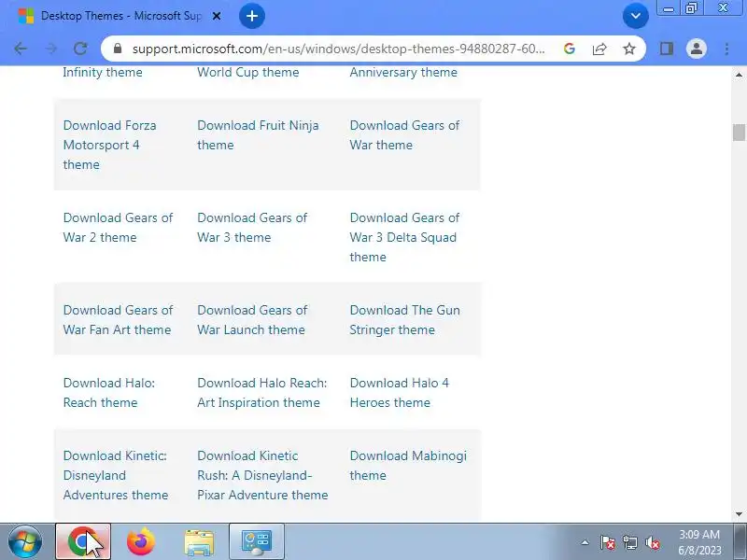This screenshot has width=747, height=560.
Task: Open the clock showing 3:09 AM
Action: 699,542
